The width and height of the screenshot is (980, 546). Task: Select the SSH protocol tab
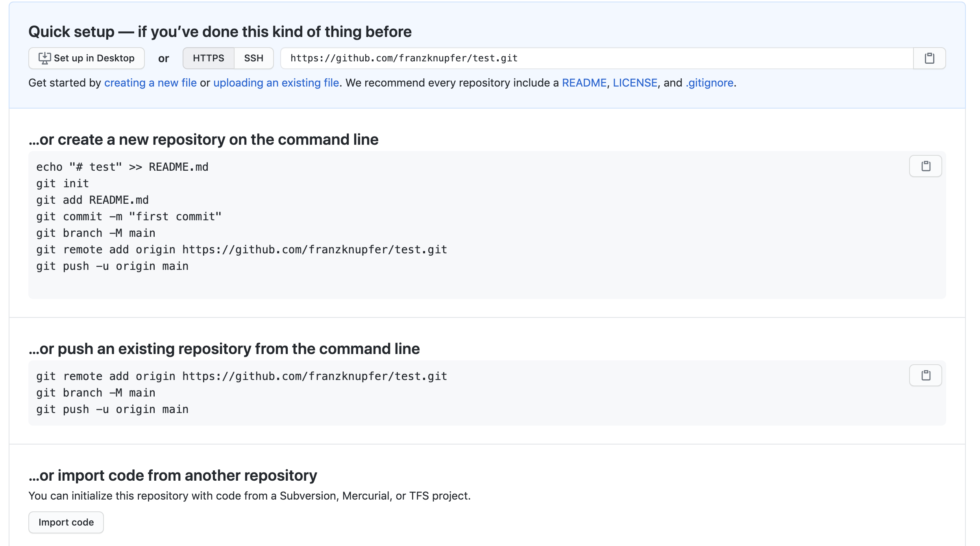point(254,58)
